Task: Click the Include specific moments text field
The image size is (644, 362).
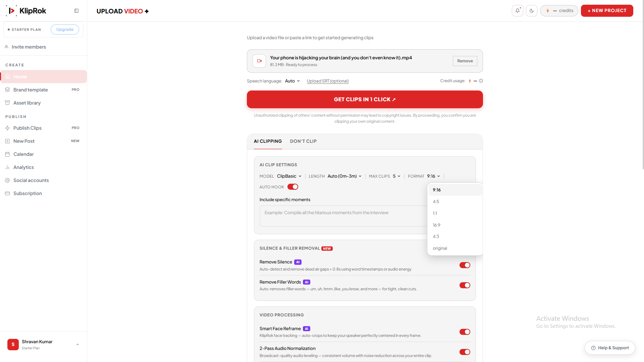Action: (x=343, y=216)
